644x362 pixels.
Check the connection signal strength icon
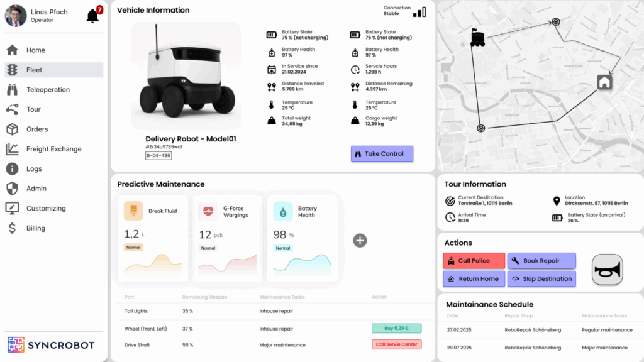[419, 12]
